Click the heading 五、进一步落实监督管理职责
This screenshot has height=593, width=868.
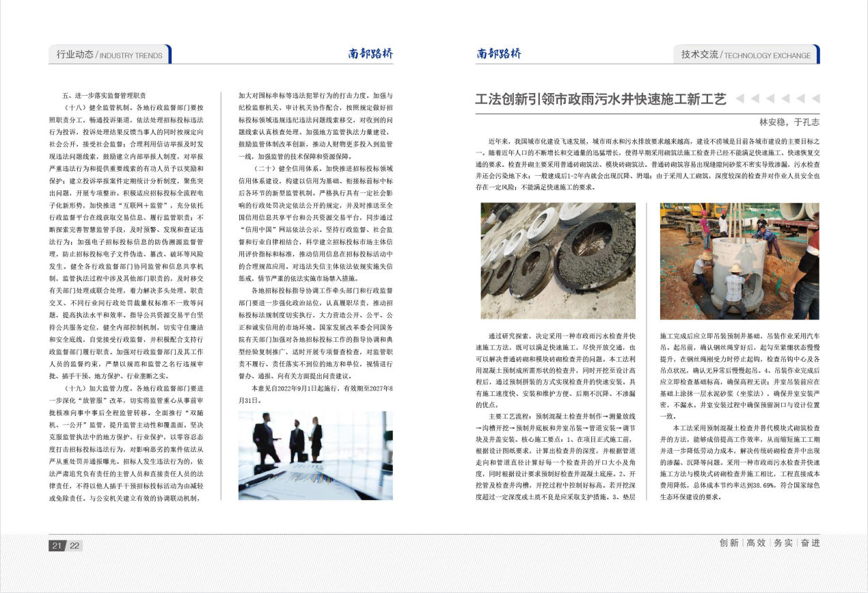point(104,96)
